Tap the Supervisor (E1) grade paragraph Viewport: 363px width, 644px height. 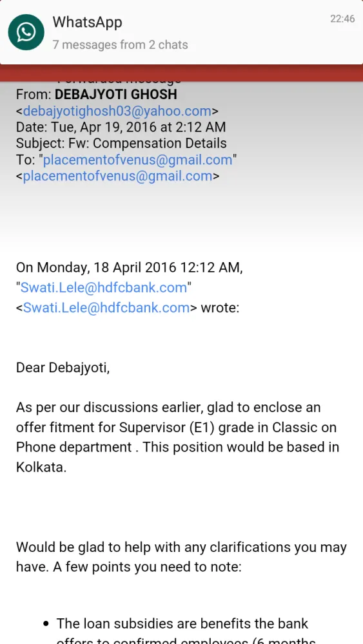click(177, 437)
